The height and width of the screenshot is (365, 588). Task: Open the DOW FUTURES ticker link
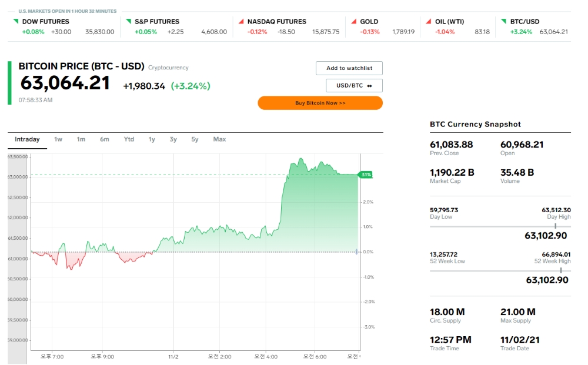(46, 21)
